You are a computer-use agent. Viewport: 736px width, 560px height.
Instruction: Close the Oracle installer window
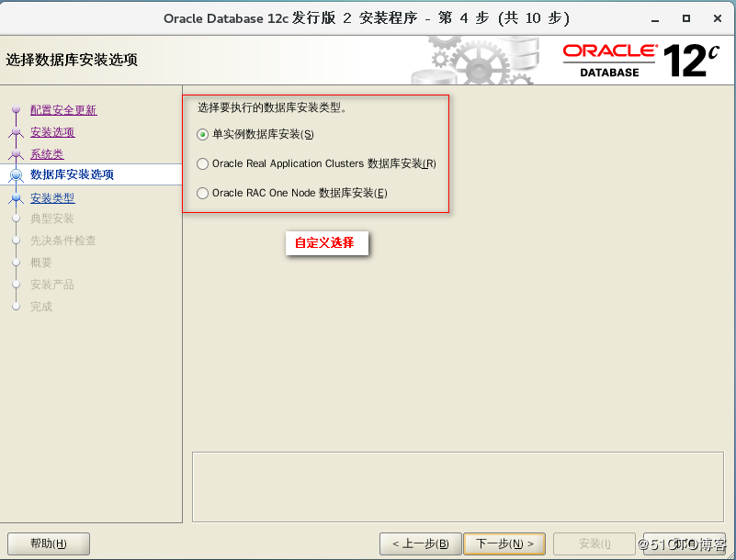tap(718, 18)
